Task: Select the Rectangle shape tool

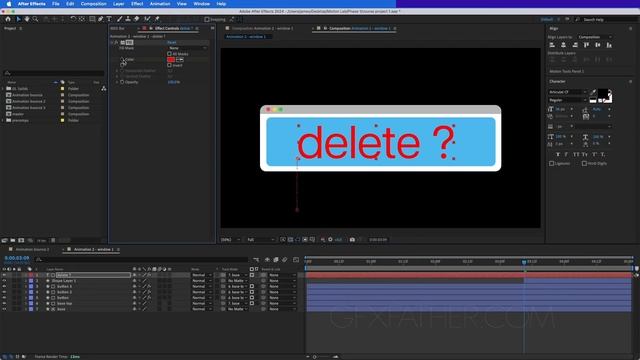Action: [92, 19]
